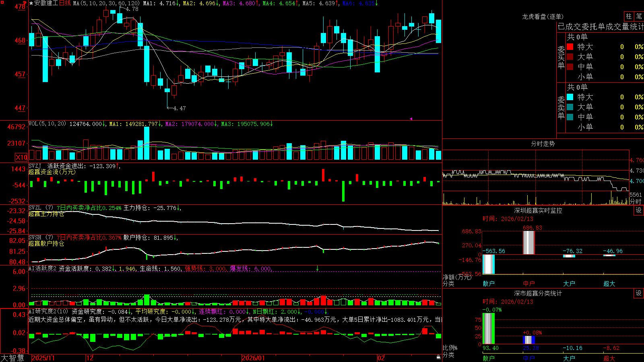Click the 4.78 high price annotation
Screen dimensions: 644x362
click(x=132, y=9)
